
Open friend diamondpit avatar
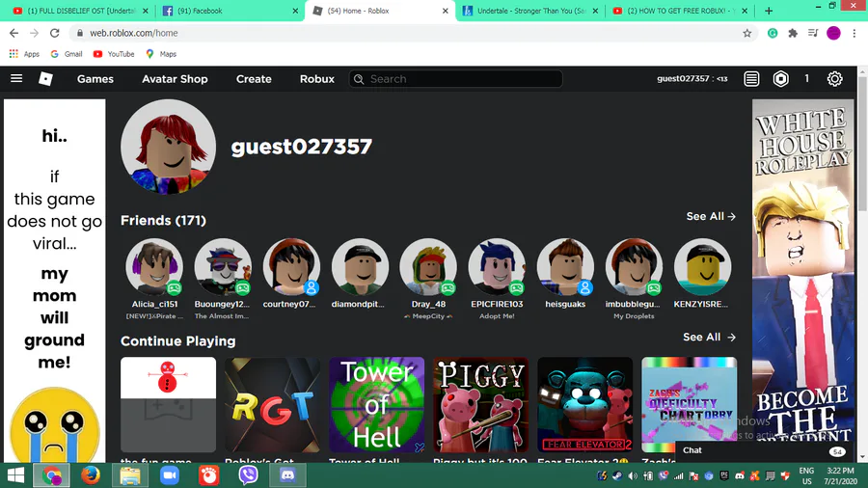[x=360, y=267]
